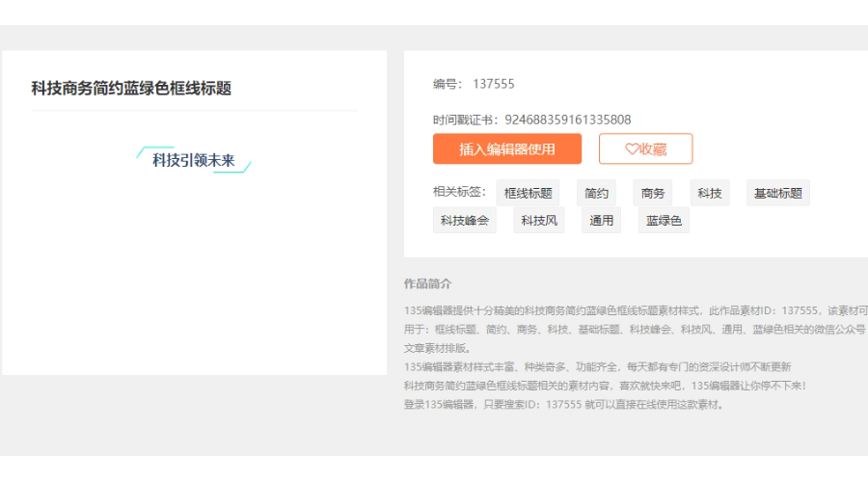Choose the 通用 tag
This screenshot has height=482, width=868.
pos(601,220)
